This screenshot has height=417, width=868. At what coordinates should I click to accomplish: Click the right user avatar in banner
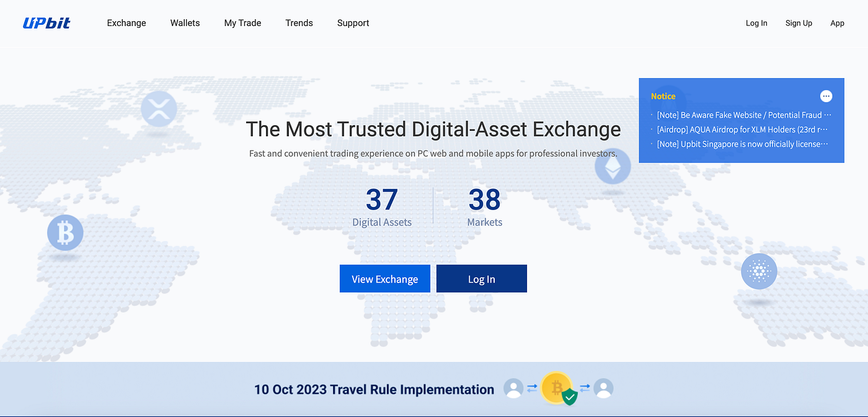603,389
